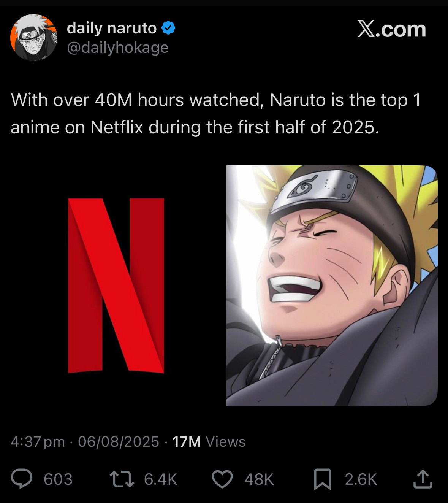View the 17M Views analytics
Image resolution: width=448 pixels, height=503 pixels.
(x=209, y=442)
